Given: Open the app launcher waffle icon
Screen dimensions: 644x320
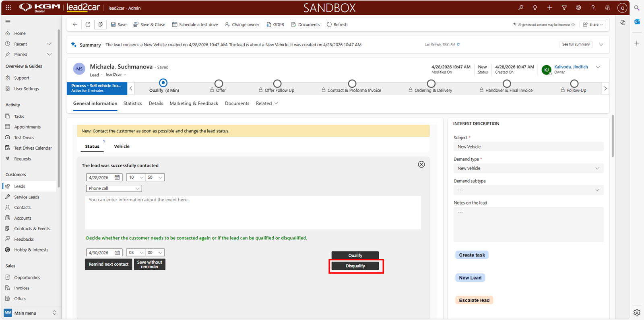Looking at the screenshot, I should tap(8, 8).
